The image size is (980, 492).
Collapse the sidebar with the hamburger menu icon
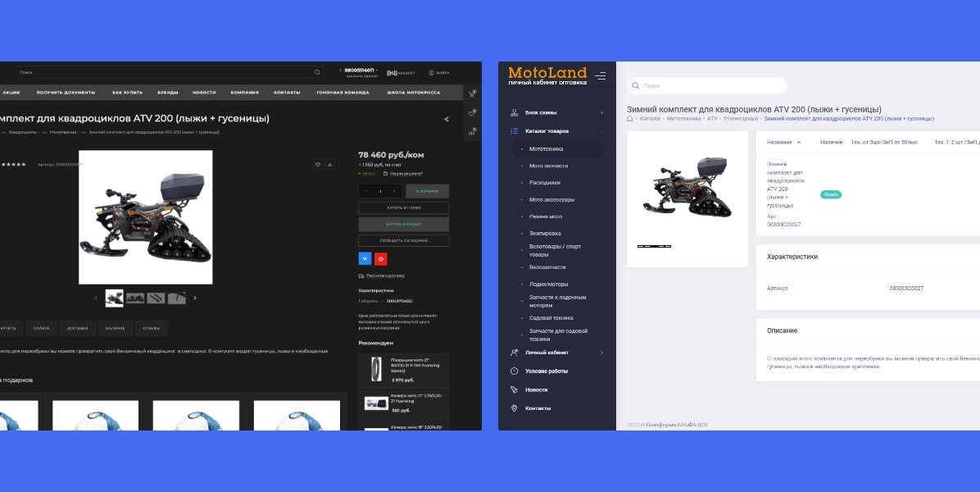pos(601,76)
